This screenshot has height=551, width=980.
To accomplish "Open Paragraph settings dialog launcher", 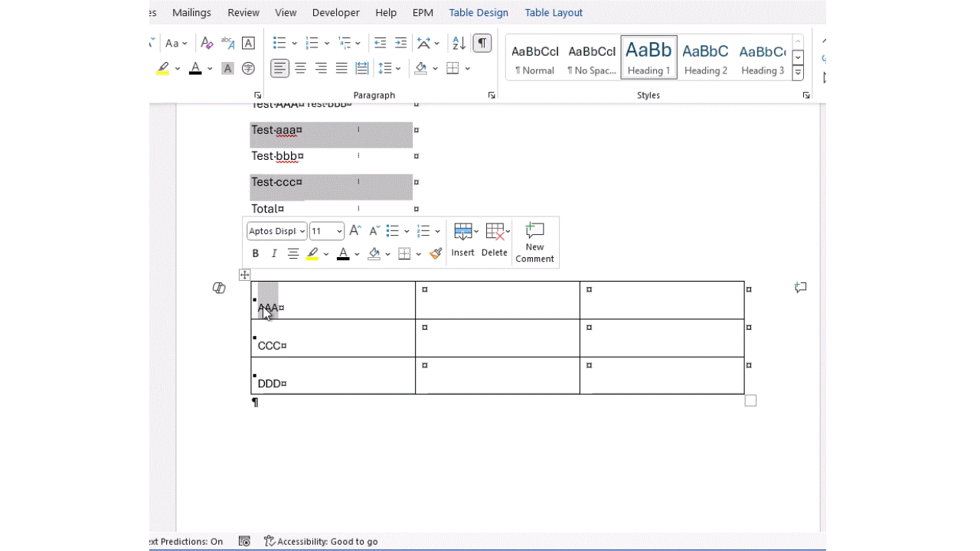I will tap(492, 95).
